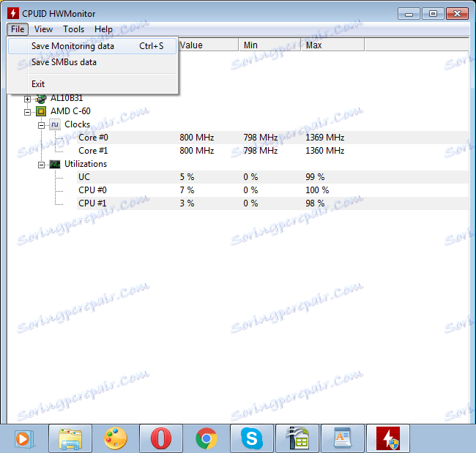Screen dimensions: 476x453
Task: Open Windows Media Player from taskbar
Action: [23, 439]
